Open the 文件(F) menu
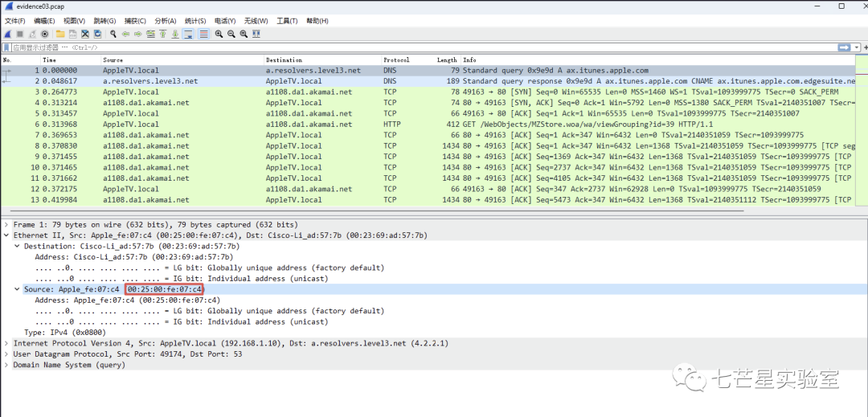Image resolution: width=868 pixels, height=417 pixels. coord(15,21)
